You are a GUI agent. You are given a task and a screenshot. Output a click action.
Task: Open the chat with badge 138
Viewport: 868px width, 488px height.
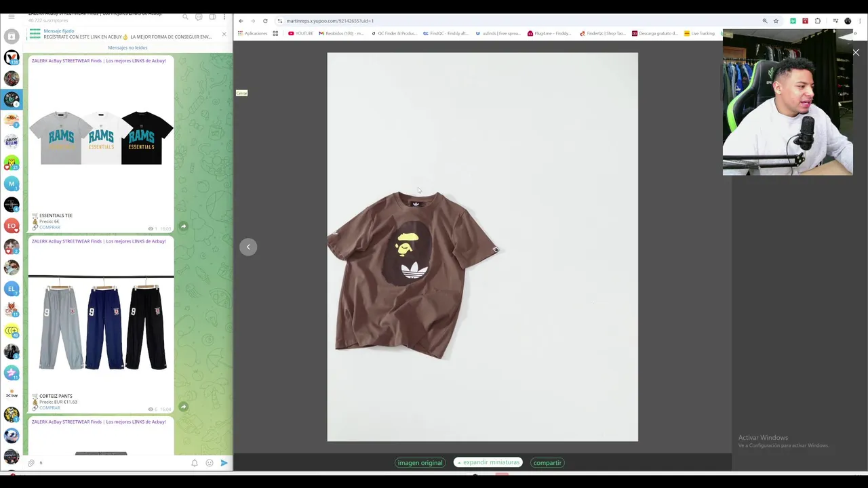(x=12, y=58)
